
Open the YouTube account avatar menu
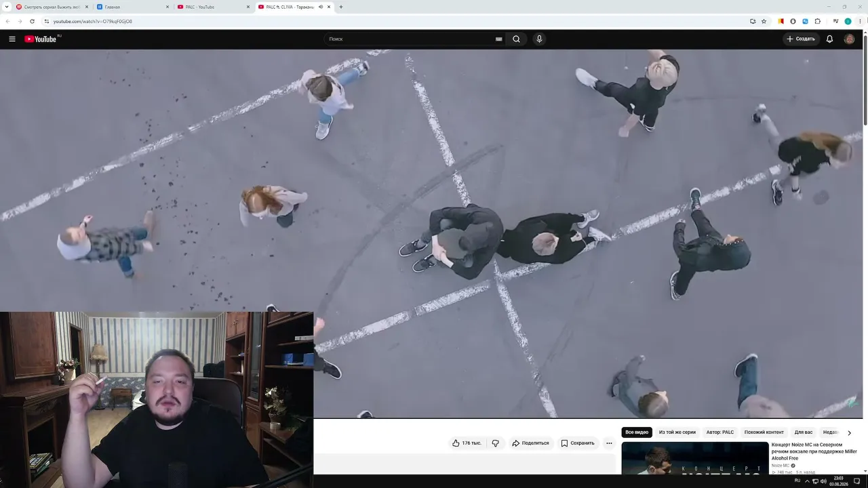849,39
